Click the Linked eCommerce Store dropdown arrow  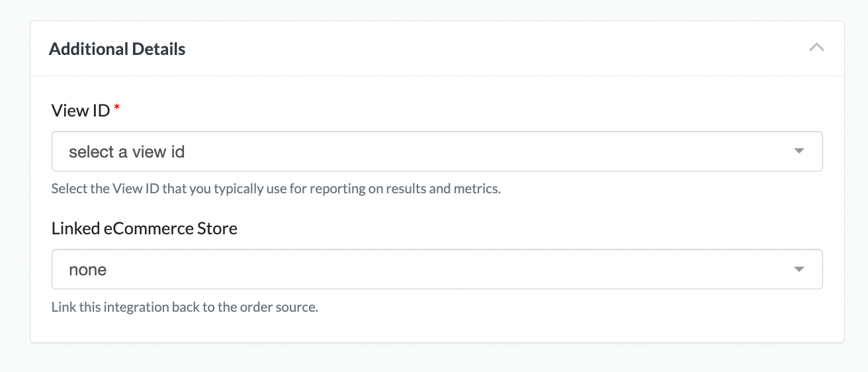[799, 269]
